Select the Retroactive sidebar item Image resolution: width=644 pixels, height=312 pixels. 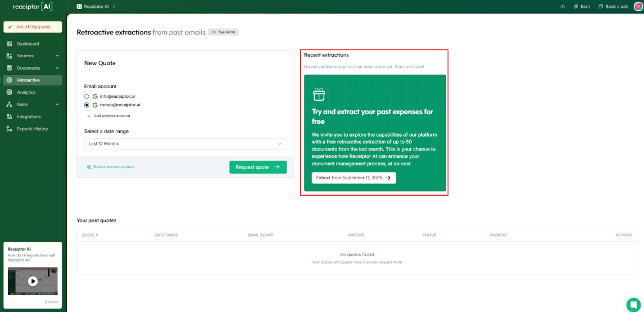(x=33, y=80)
